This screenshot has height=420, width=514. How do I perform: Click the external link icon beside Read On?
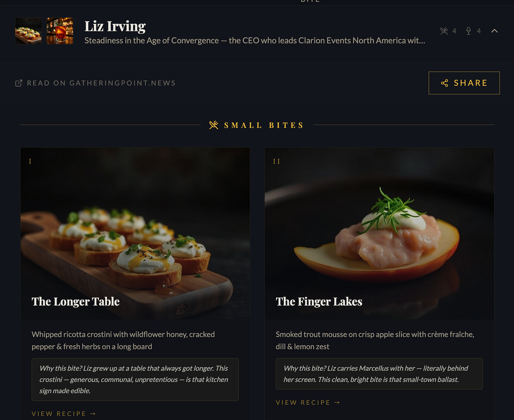click(19, 83)
